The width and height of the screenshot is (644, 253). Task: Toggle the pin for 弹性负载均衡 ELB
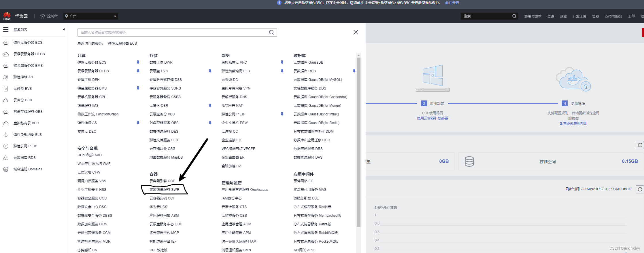(x=282, y=71)
